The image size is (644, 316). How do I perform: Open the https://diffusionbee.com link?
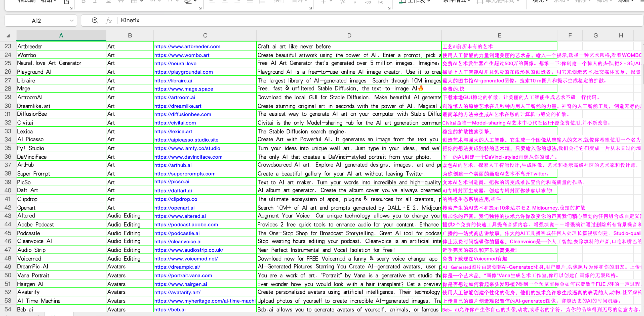(183, 114)
